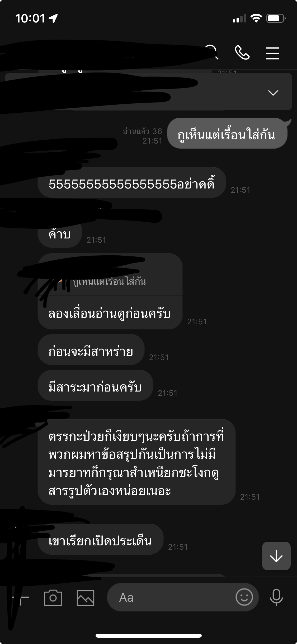Tap the bubble มีสาระมาก่อนครับ
297x644 pixels.
95,385
